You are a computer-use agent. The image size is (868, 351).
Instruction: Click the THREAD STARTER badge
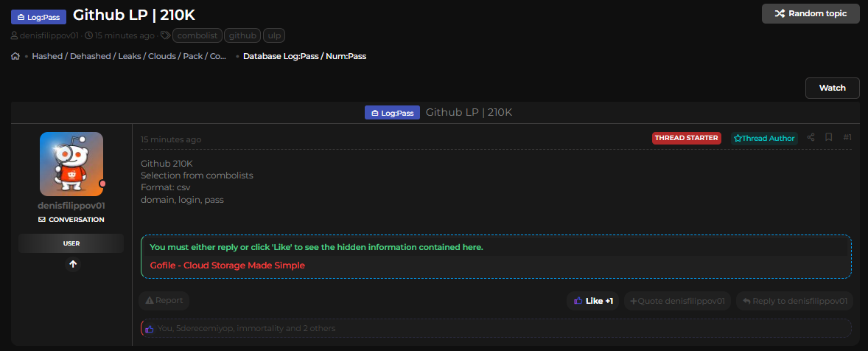(686, 138)
